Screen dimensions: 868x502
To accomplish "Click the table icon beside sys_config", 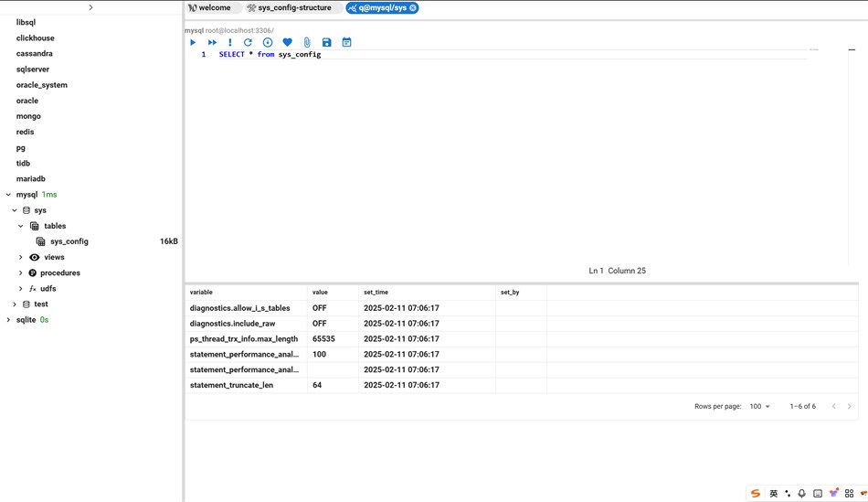I will pyautogui.click(x=40, y=241).
